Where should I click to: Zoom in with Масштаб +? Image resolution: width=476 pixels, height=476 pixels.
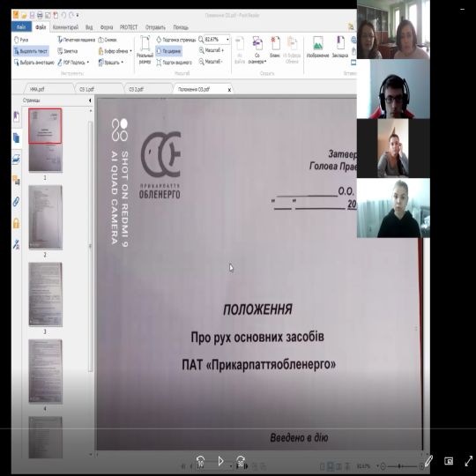(x=212, y=50)
